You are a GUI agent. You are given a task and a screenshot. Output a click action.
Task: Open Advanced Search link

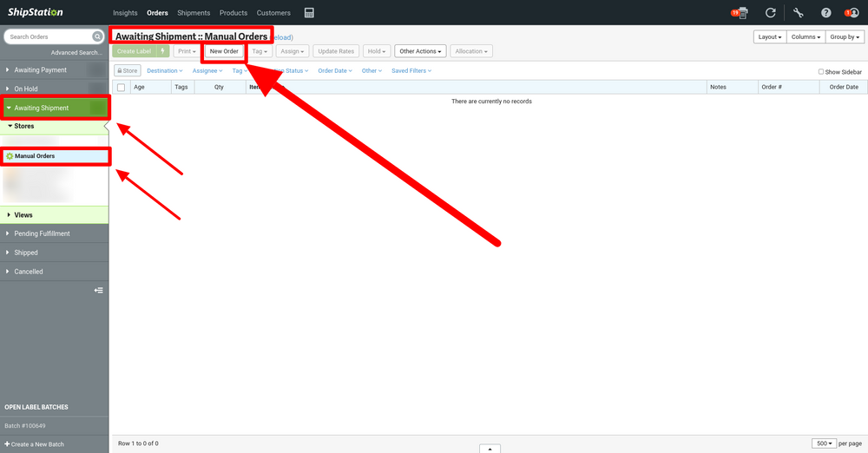click(76, 53)
